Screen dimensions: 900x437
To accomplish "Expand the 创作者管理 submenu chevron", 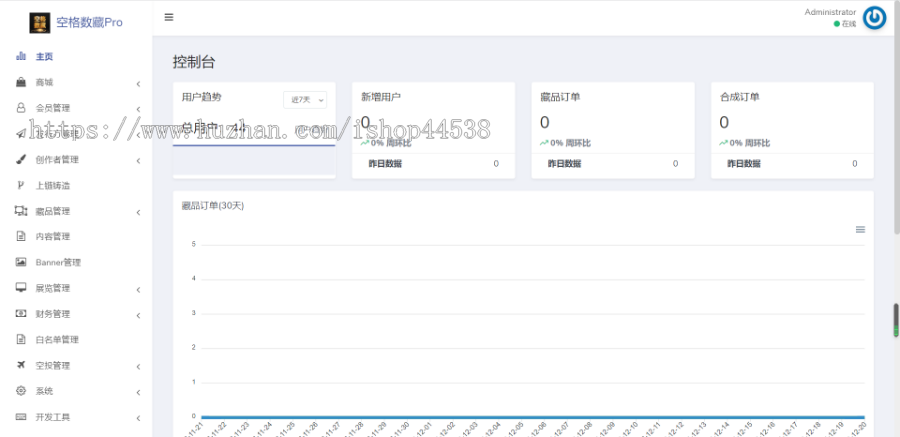I will click(138, 161).
